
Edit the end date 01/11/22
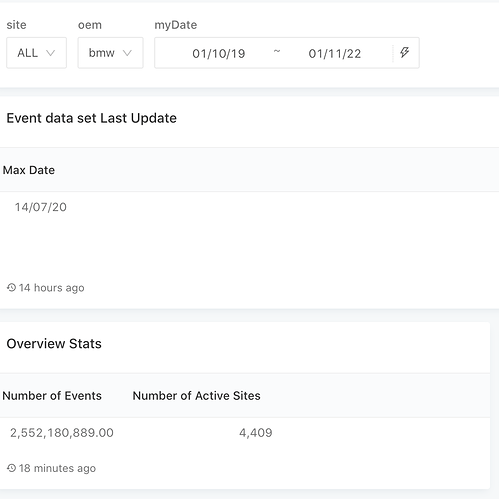click(335, 53)
